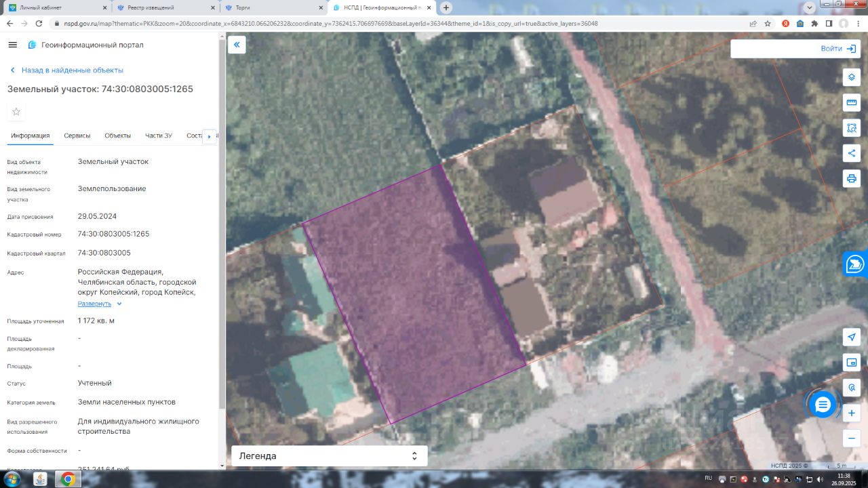Image resolution: width=868 pixels, height=488 pixels.
Task: Bookmark this page with the star
Action: pyautogui.click(x=768, y=23)
